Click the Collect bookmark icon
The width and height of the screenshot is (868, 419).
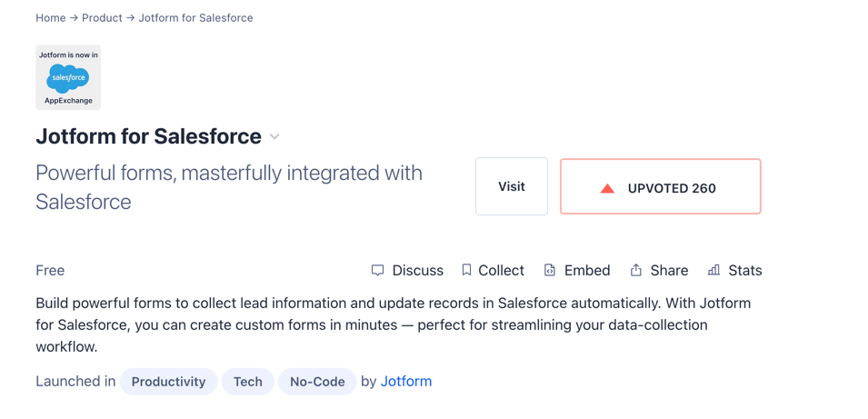point(466,270)
